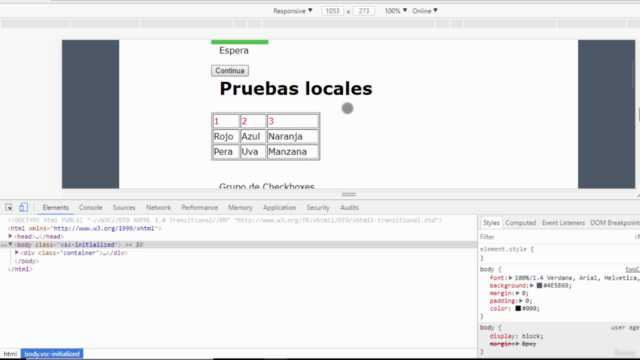The width and height of the screenshot is (640, 360).
Task: Click table cell 2
Action: point(253,121)
